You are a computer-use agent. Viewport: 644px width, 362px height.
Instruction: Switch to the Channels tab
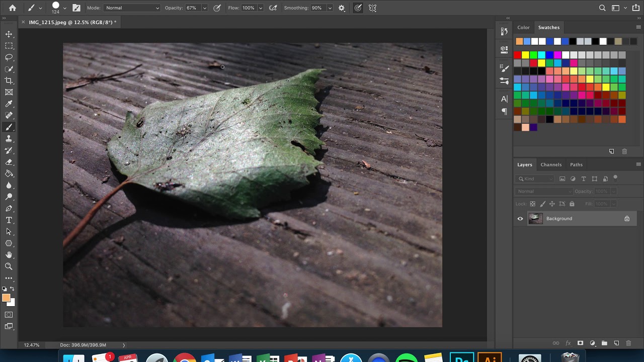point(551,164)
